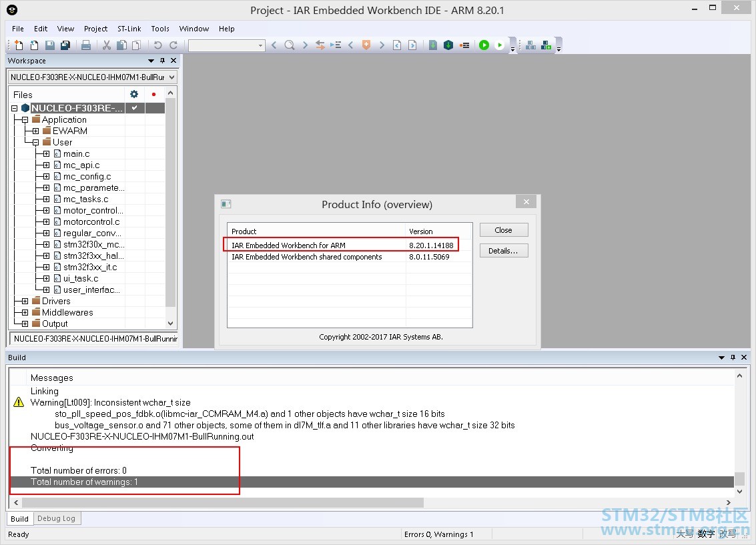756x545 pixels.
Task: Click the workspace file tree vertical scrollbar
Action: pyautogui.click(x=170, y=209)
